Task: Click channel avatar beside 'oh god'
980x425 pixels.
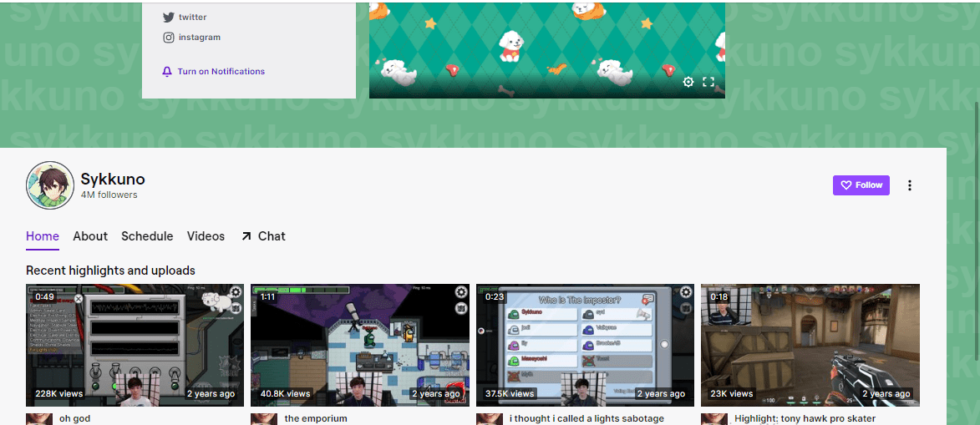Action: pos(38,419)
